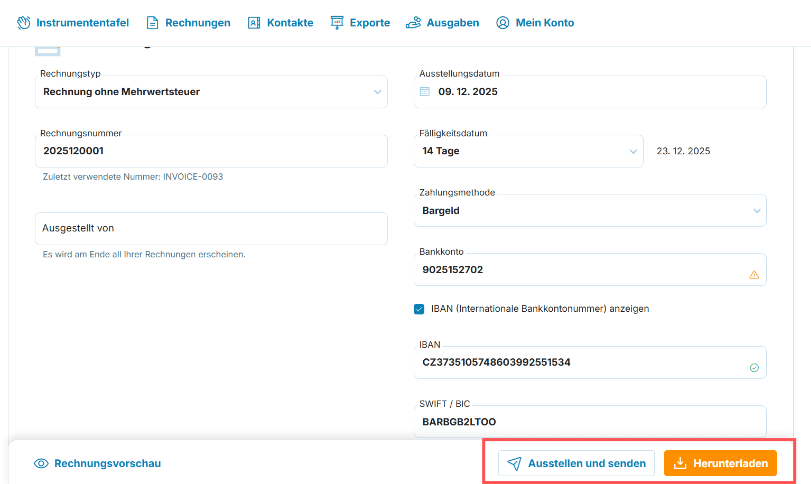Click the text Zuletzt verwendete Nummer: INVOICE-0093
811x484 pixels.
click(x=133, y=177)
